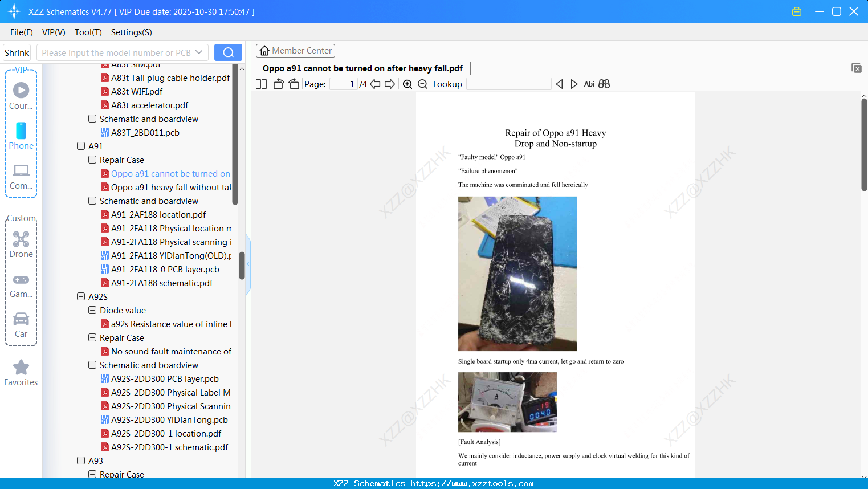The height and width of the screenshot is (489, 868).
Task: Open the Car category
Action: coord(21,325)
